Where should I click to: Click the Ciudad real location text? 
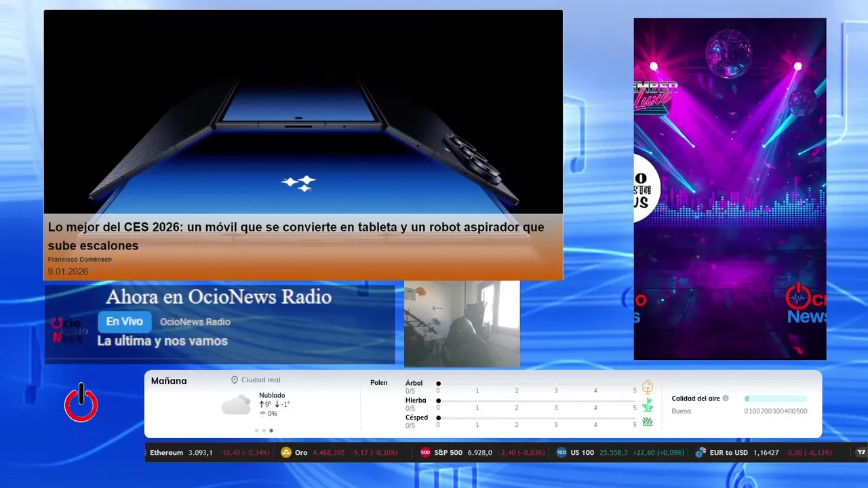(x=260, y=380)
